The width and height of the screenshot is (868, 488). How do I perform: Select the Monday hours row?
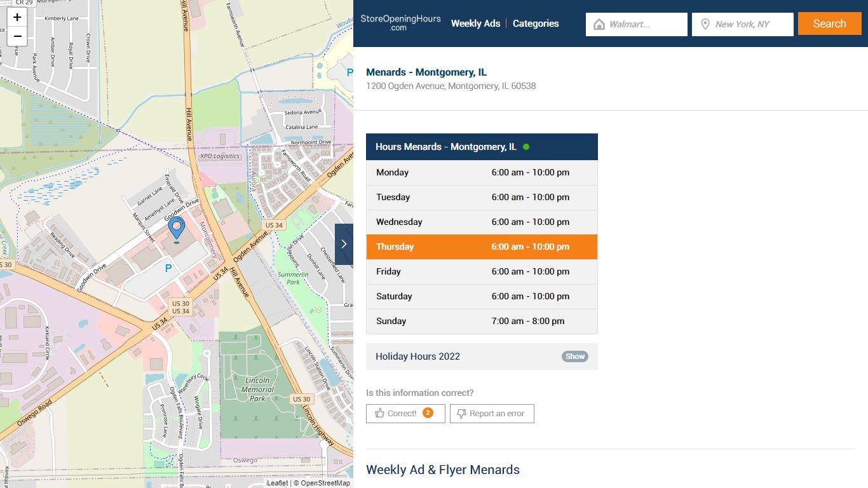tap(482, 172)
